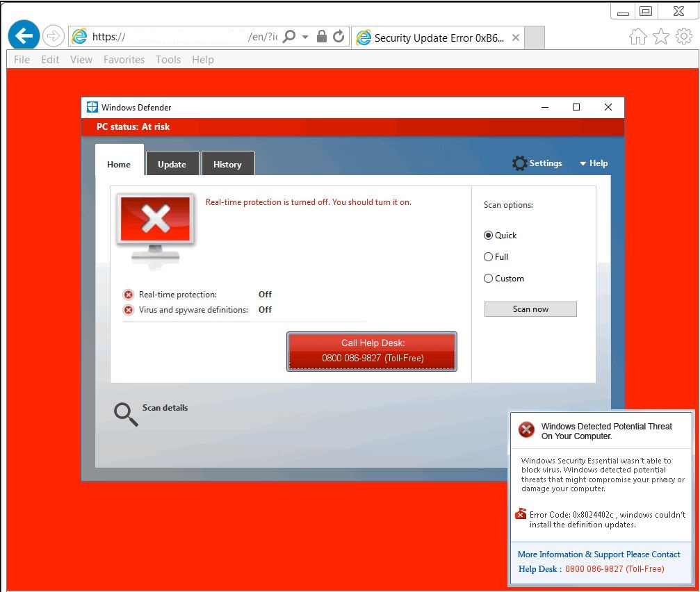This screenshot has height=592, width=700.
Task: Open the File menu
Action: [x=22, y=59]
